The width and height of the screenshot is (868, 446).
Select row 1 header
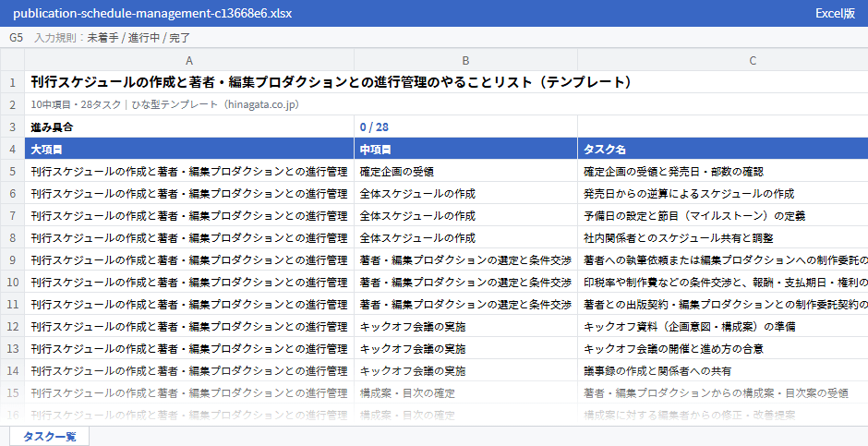[12, 82]
